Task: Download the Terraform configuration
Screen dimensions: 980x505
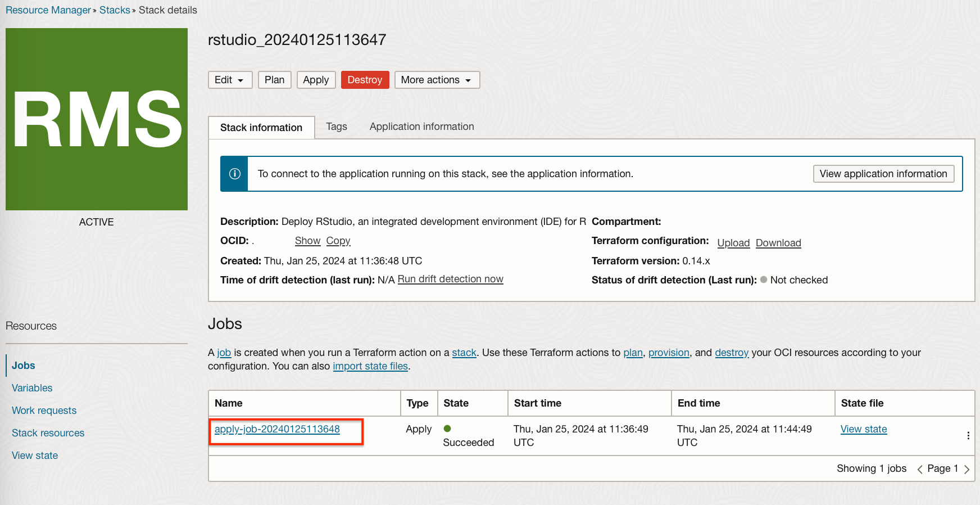Action: pyautogui.click(x=778, y=243)
